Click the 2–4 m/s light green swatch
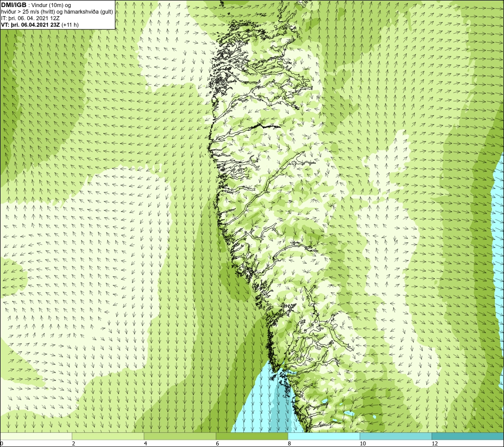Viewport: 504px width, 447px height. [x=108, y=436]
